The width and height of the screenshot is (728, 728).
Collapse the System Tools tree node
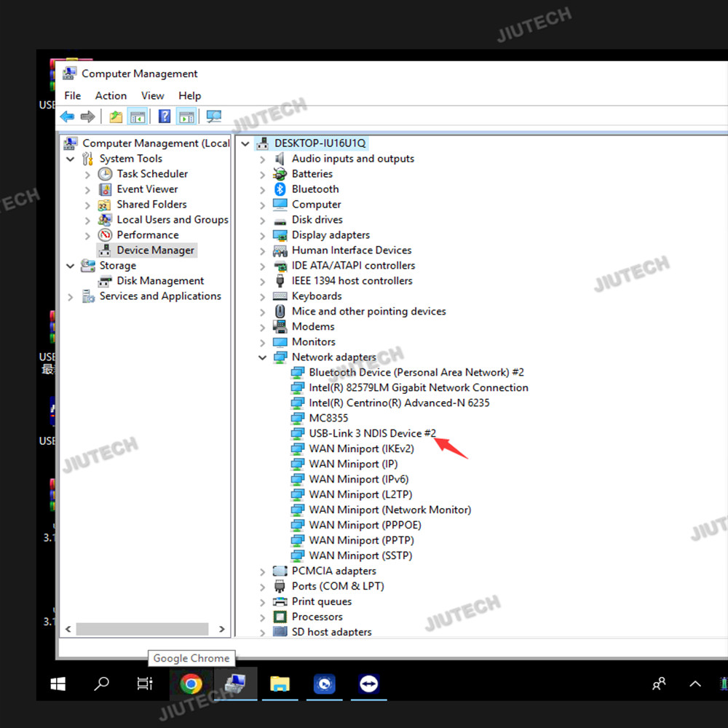pos(71,159)
